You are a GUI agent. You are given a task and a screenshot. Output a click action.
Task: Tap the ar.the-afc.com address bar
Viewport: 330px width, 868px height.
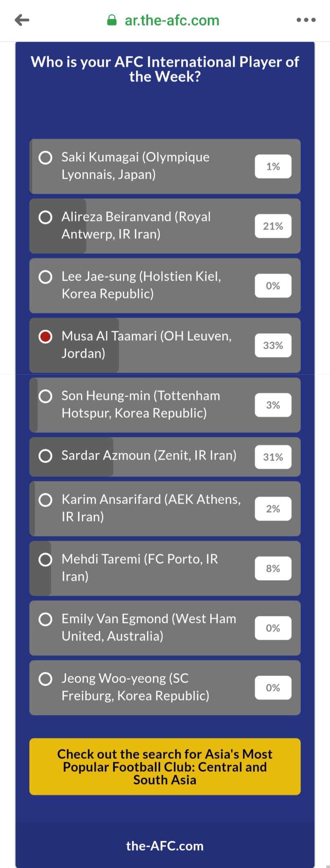172,20
